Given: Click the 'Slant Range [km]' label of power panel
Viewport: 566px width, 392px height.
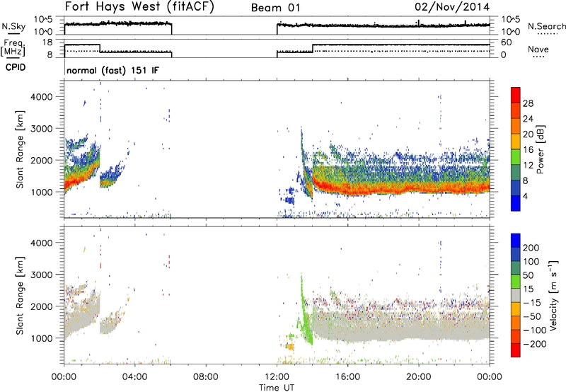Looking at the screenshot, I should click(x=20, y=149).
